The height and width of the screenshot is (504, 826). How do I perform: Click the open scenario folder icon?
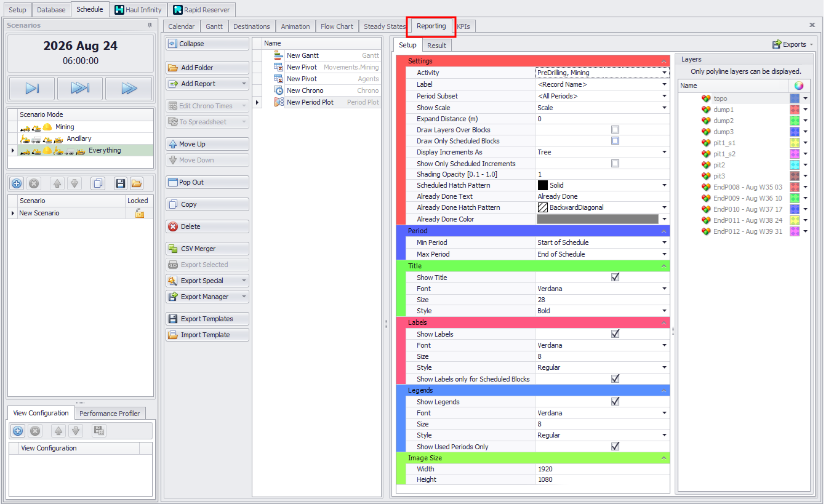click(x=136, y=183)
